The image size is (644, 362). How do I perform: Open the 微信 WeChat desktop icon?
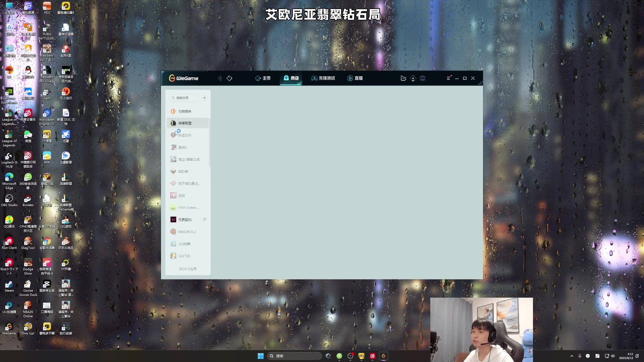click(28, 136)
